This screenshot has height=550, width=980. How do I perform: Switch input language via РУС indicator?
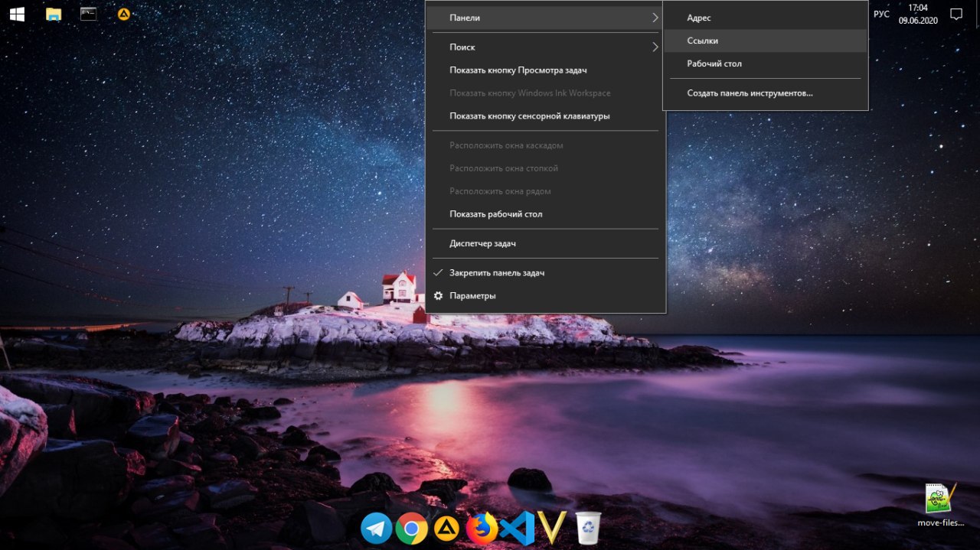[881, 14]
